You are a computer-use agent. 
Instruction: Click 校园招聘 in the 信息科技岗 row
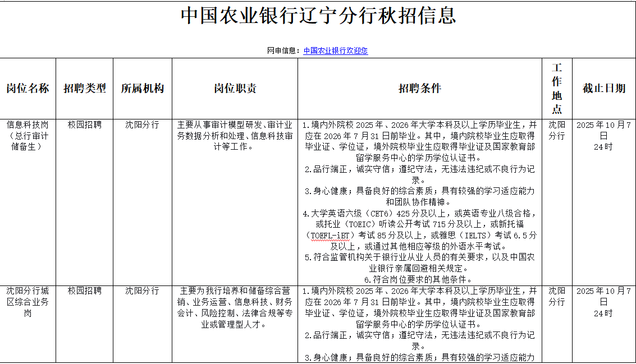85,125
